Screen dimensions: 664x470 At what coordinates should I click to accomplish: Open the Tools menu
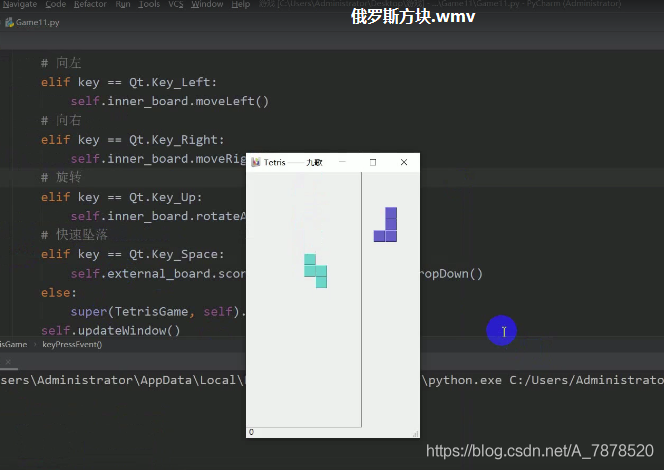[149, 4]
